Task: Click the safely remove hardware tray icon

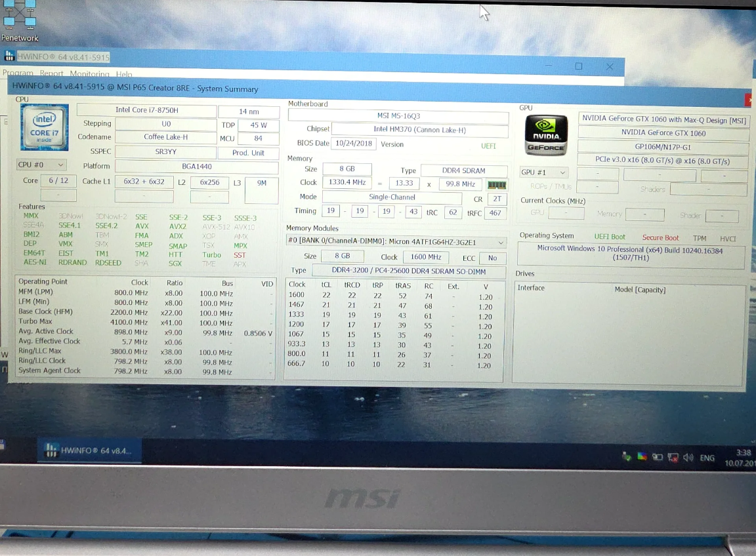Action: coord(626,456)
